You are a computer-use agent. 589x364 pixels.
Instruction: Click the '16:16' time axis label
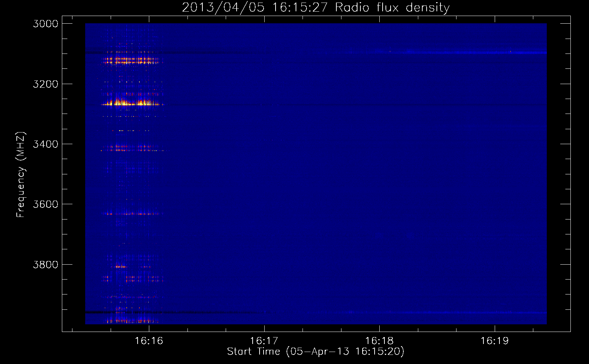tap(149, 341)
